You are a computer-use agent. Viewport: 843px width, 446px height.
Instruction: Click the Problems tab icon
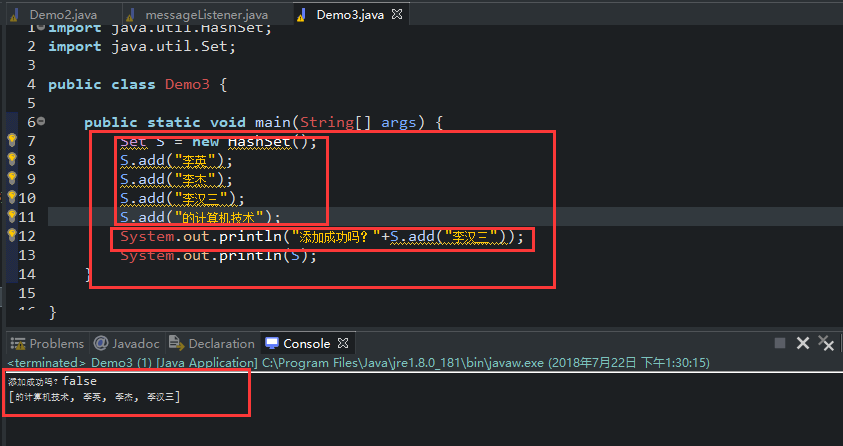18,343
